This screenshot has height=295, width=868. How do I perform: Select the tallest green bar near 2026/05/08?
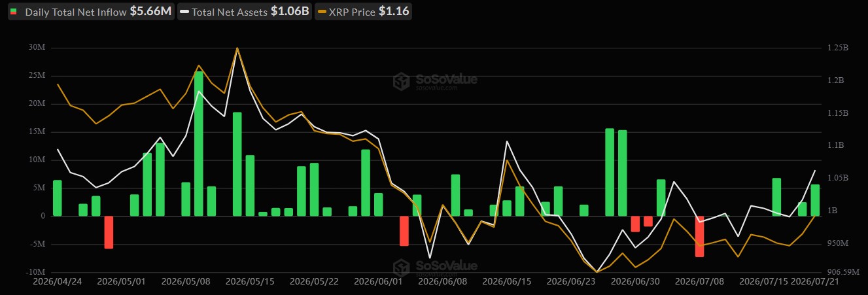point(199,143)
